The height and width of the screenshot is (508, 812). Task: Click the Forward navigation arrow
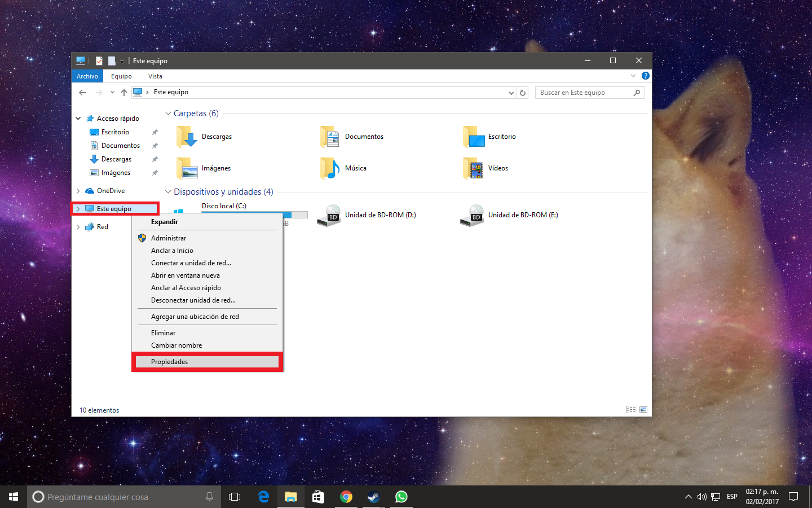coord(99,93)
